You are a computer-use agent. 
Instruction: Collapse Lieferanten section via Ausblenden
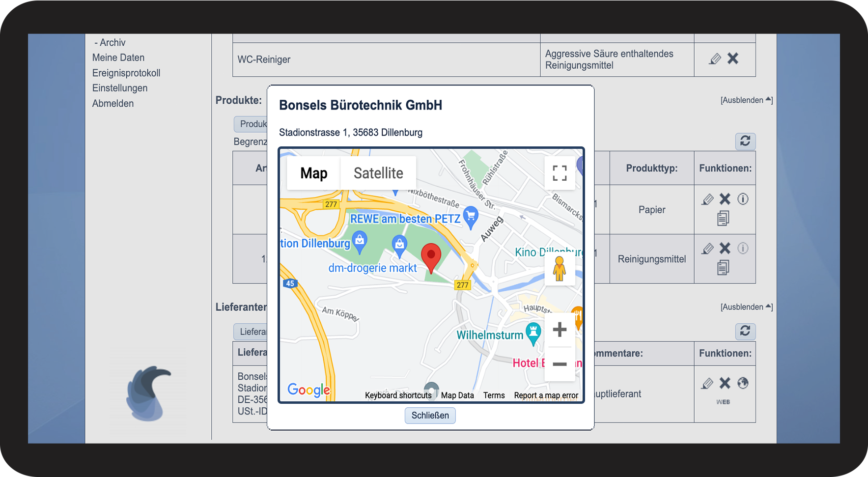[x=746, y=307]
